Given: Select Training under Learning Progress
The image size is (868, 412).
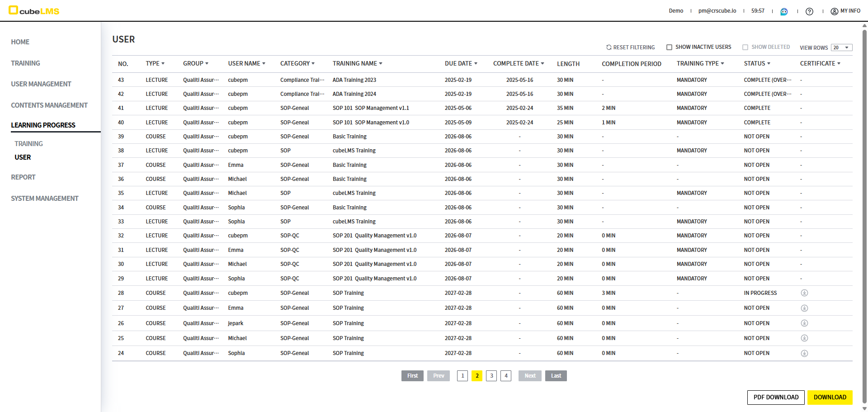Looking at the screenshot, I should pos(28,144).
